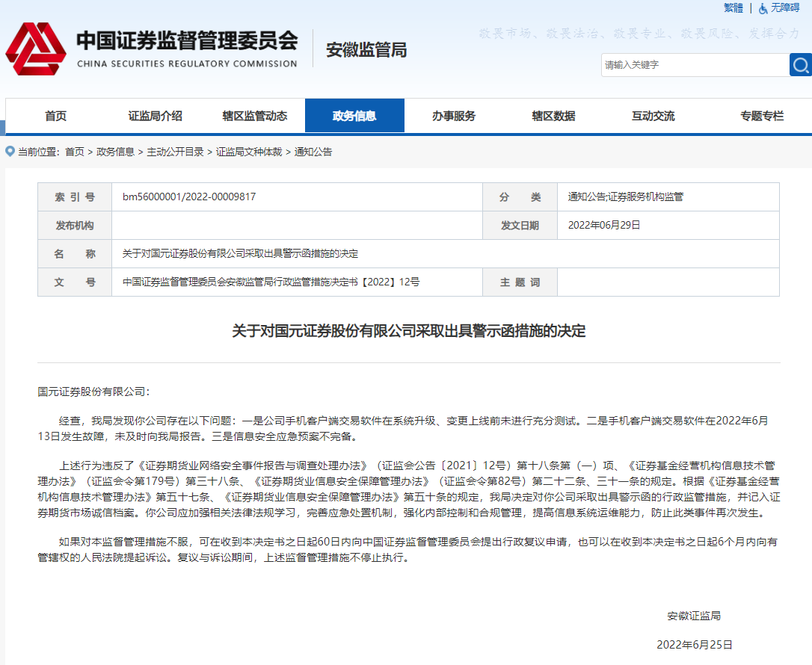Click 通知公告 breadcrumb link

point(313,152)
